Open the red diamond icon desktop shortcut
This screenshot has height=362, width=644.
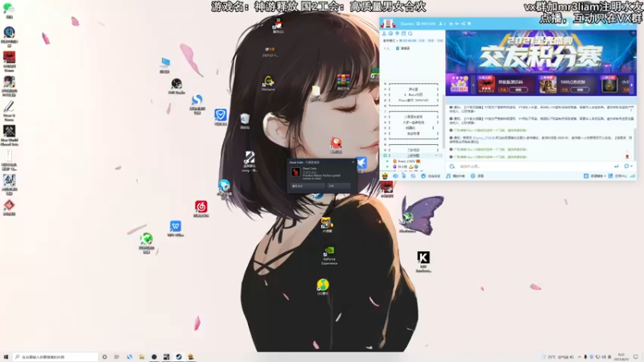9,208
